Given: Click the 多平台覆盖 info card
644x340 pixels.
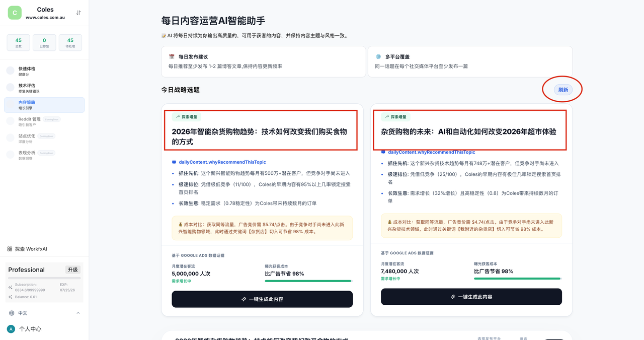Looking at the screenshot, I should [x=470, y=61].
